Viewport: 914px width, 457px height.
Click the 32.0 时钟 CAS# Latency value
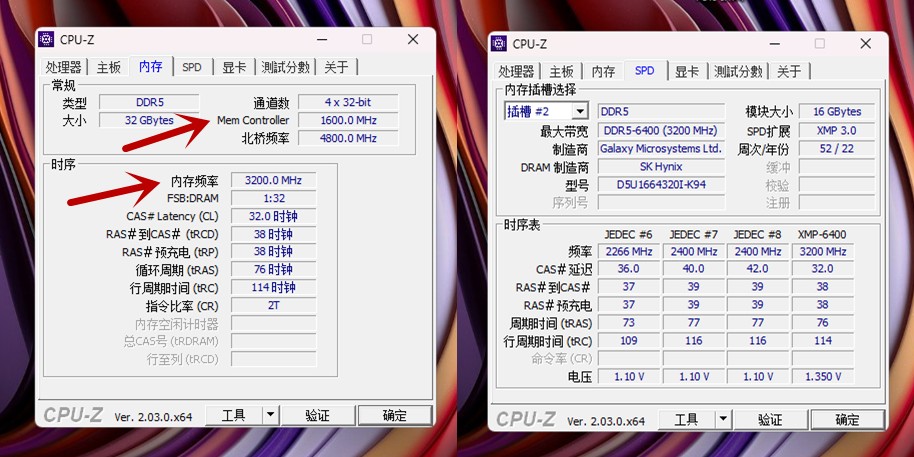tap(273, 216)
